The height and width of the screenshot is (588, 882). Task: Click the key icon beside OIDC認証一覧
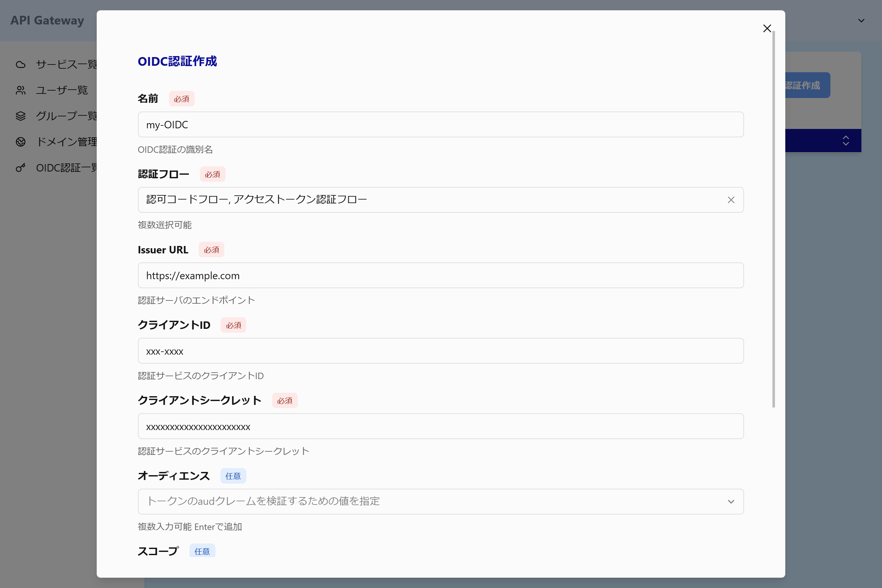21,168
